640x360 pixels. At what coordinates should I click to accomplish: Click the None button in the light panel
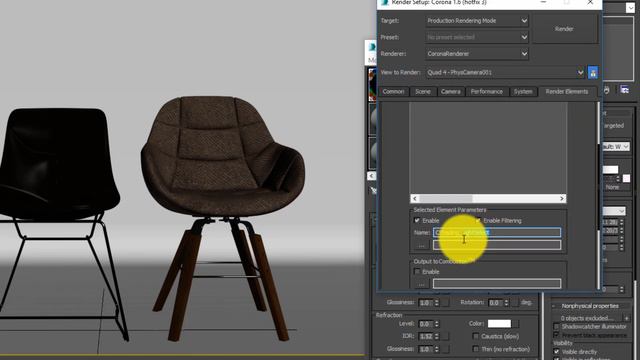[612, 187]
